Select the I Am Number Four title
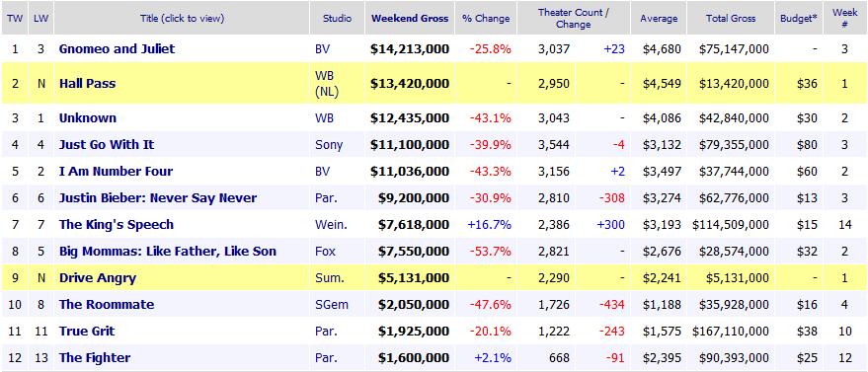 [x=116, y=172]
